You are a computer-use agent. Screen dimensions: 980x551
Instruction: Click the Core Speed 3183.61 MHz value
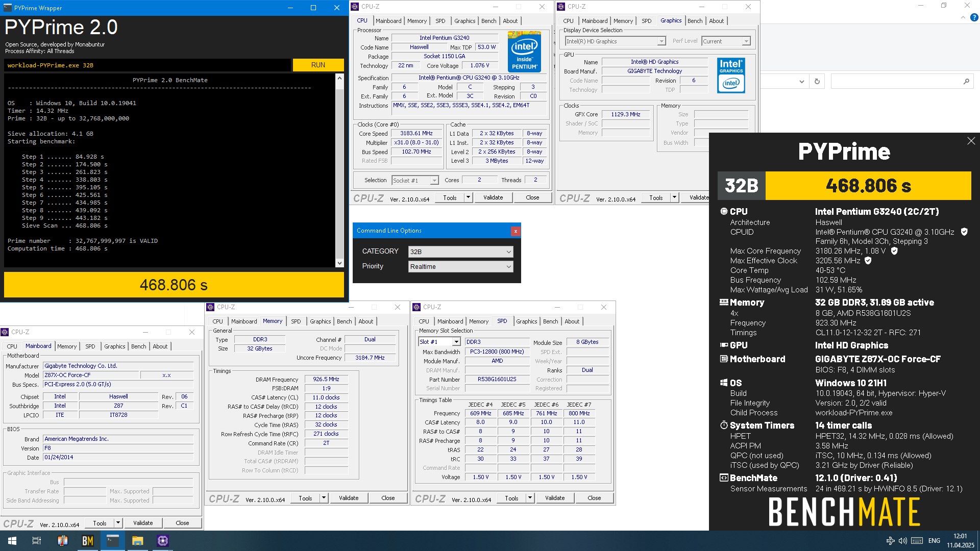coord(416,134)
